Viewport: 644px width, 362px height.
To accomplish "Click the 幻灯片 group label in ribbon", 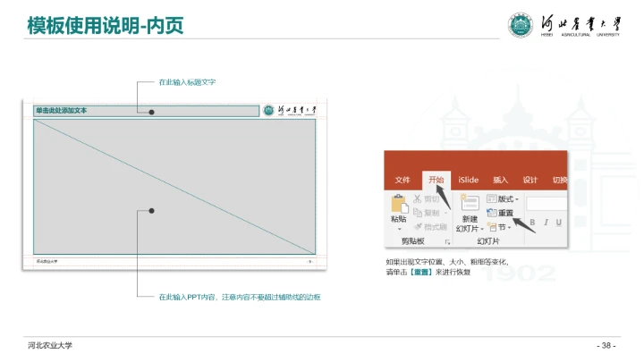I will [x=488, y=241].
